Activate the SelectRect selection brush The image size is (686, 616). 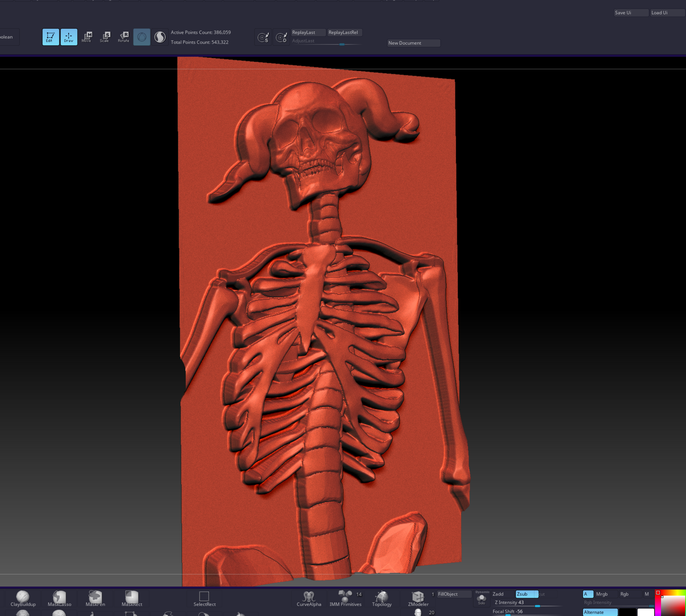tap(204, 599)
